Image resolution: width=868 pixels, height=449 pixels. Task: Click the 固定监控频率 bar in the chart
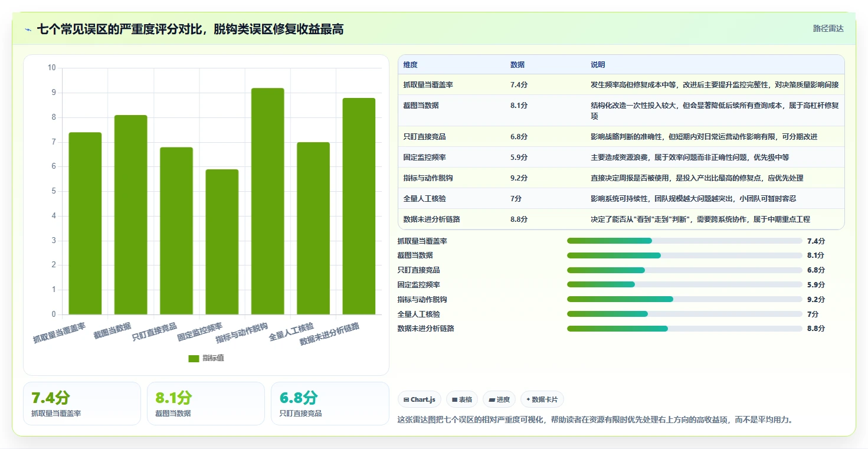pos(222,242)
